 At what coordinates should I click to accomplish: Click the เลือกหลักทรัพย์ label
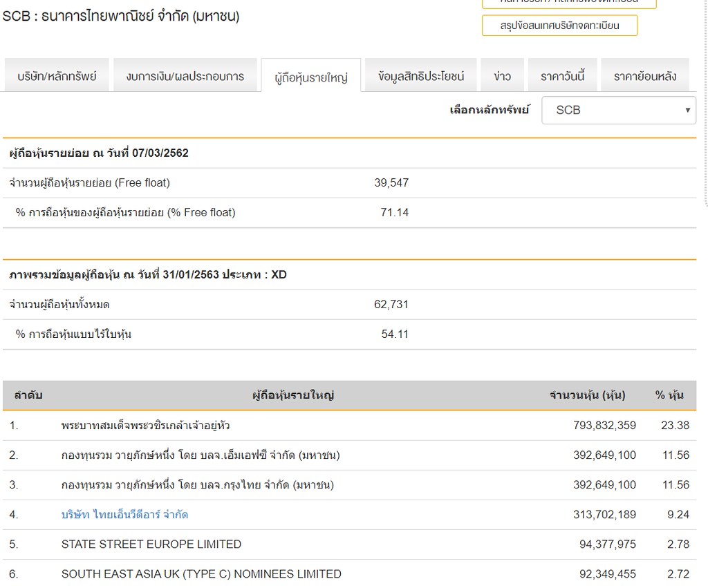coord(490,110)
